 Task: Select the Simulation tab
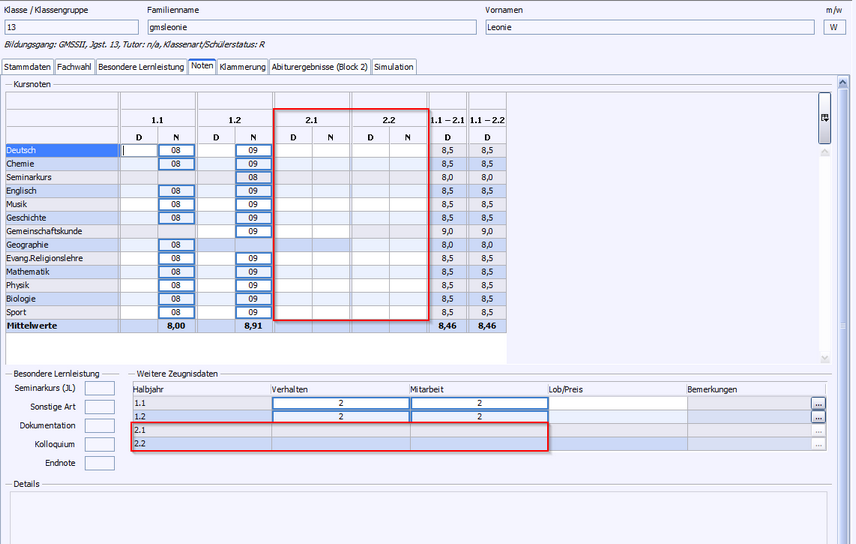pos(393,67)
